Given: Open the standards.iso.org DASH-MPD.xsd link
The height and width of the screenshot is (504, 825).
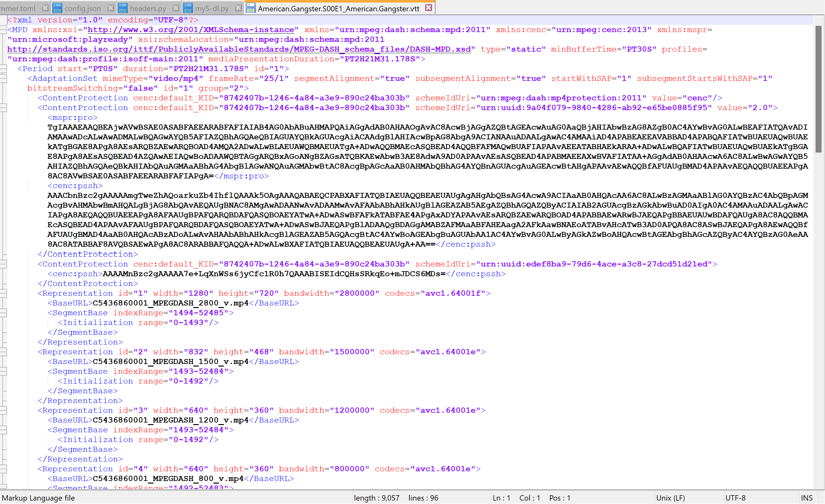Looking at the screenshot, I should (239, 49).
